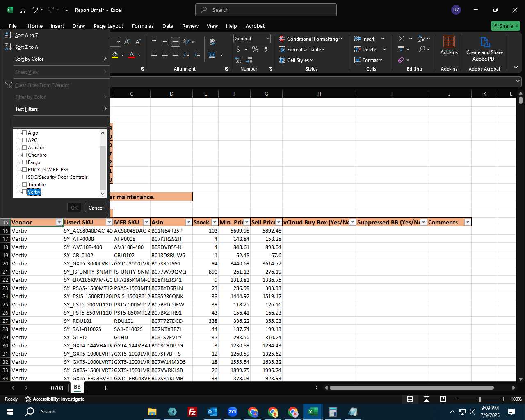This screenshot has height=420, width=525.
Task: Decrease decimal places
Action: click(250, 60)
